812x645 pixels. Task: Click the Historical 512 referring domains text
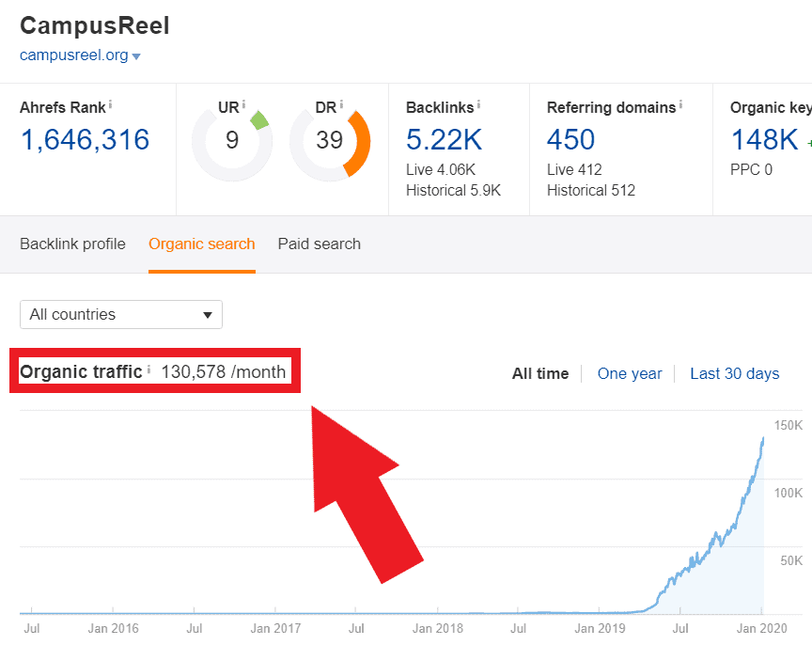point(591,190)
